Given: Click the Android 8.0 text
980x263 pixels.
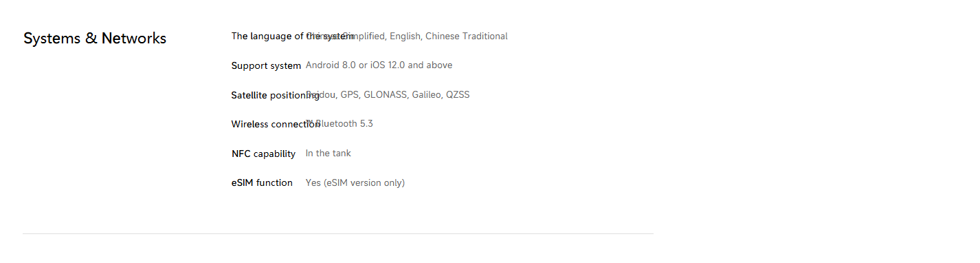Looking at the screenshot, I should 331,65.
